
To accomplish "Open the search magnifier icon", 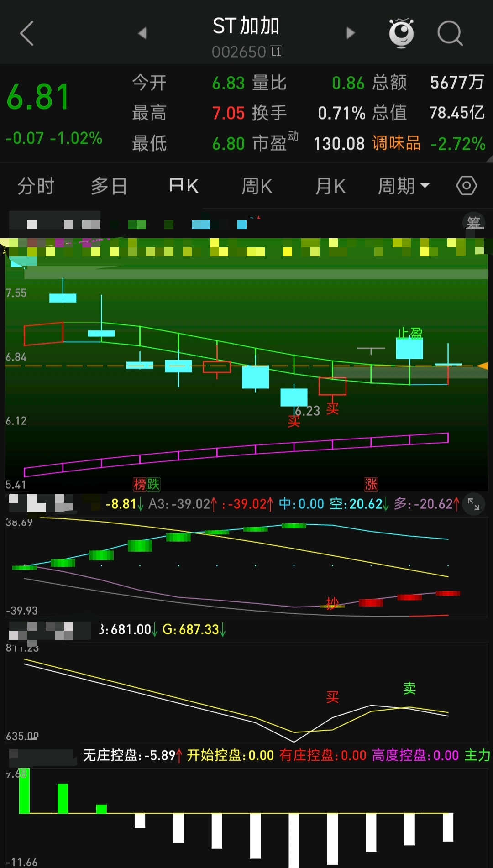I will click(x=450, y=33).
